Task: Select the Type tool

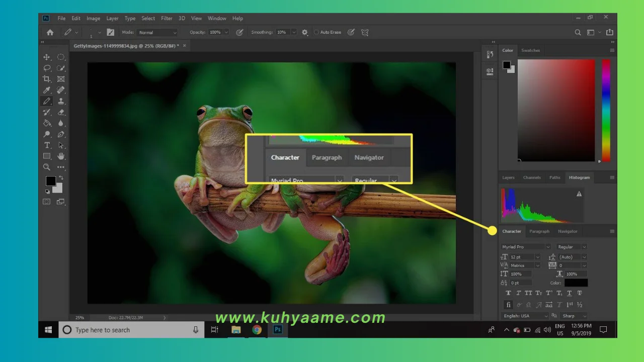Action: (47, 145)
